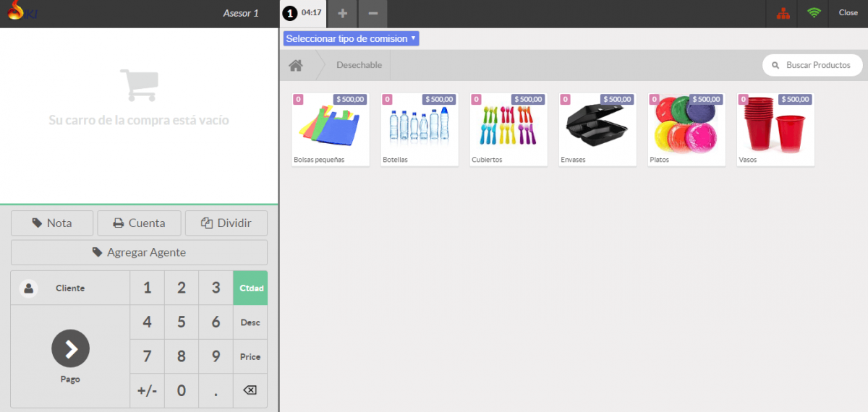The height and width of the screenshot is (412, 868).
Task: Open Seleccionar tipo de comision dropdown
Action: point(351,38)
